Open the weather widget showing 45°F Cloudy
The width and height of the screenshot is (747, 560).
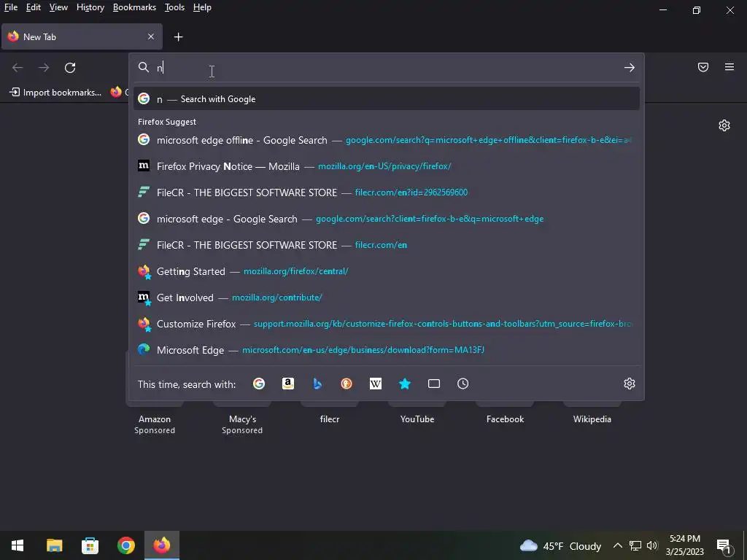(x=560, y=545)
